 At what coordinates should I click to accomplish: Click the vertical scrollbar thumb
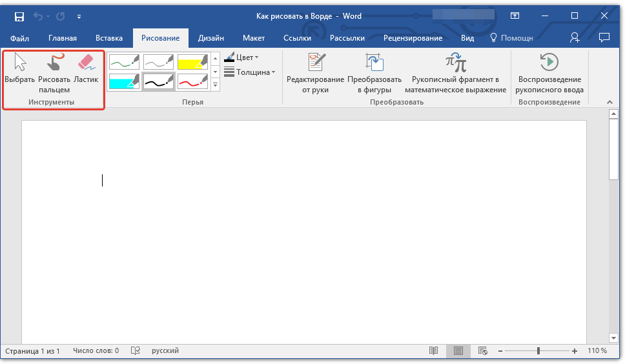tap(614, 149)
